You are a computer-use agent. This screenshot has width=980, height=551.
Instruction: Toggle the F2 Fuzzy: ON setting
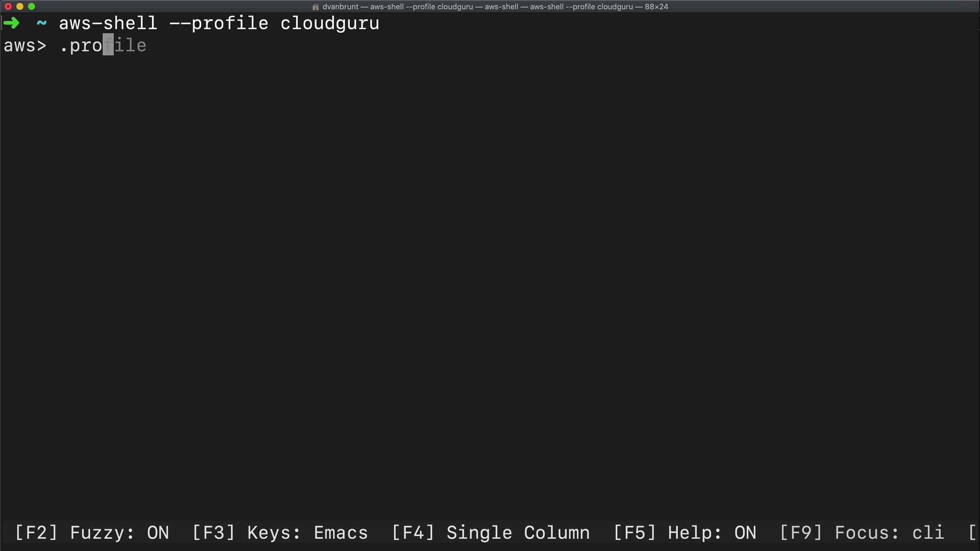coord(92,533)
